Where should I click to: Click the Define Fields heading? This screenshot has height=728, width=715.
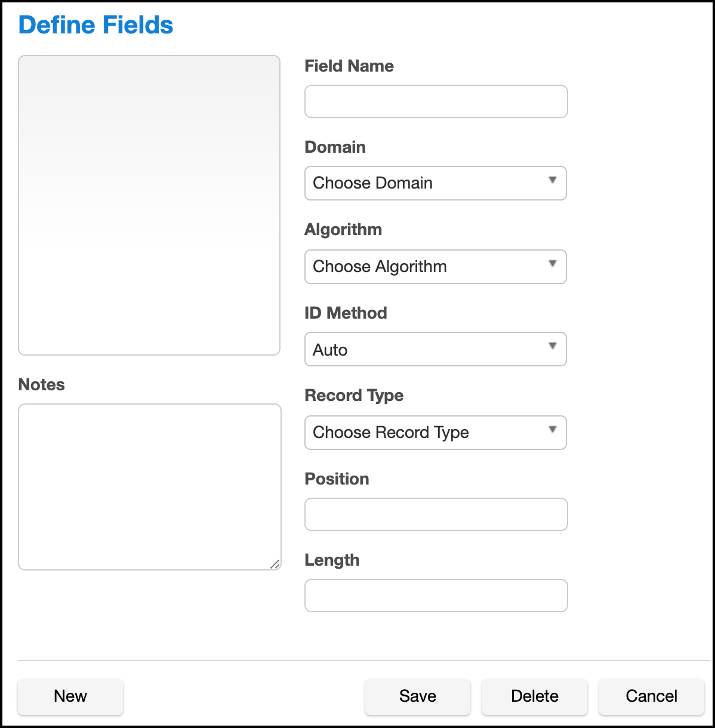coord(95,25)
